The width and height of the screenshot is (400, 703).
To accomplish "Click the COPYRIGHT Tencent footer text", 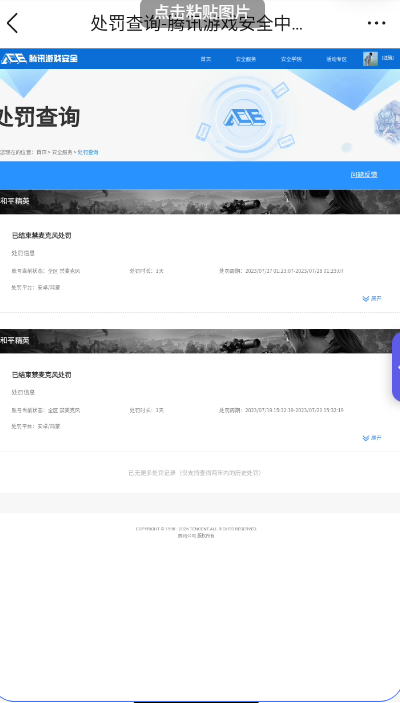I will click(x=196, y=529).
